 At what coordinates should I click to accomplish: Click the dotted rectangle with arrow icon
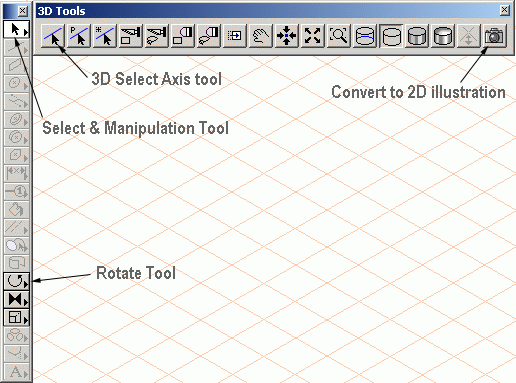[235, 36]
